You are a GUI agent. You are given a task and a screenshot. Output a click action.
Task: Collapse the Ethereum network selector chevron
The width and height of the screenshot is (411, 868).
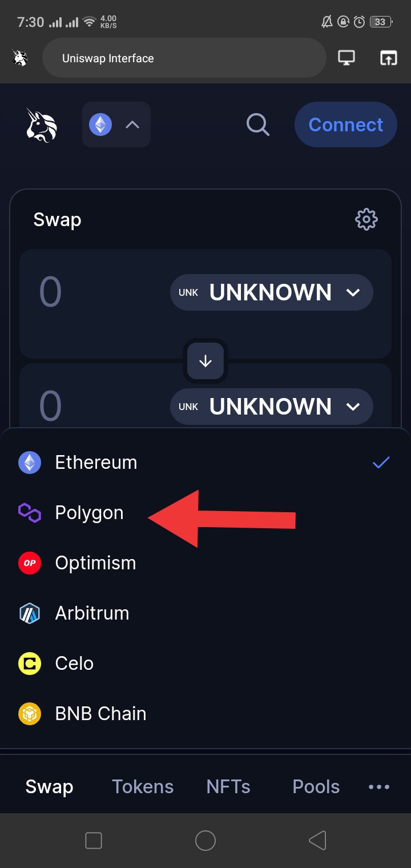click(x=132, y=124)
